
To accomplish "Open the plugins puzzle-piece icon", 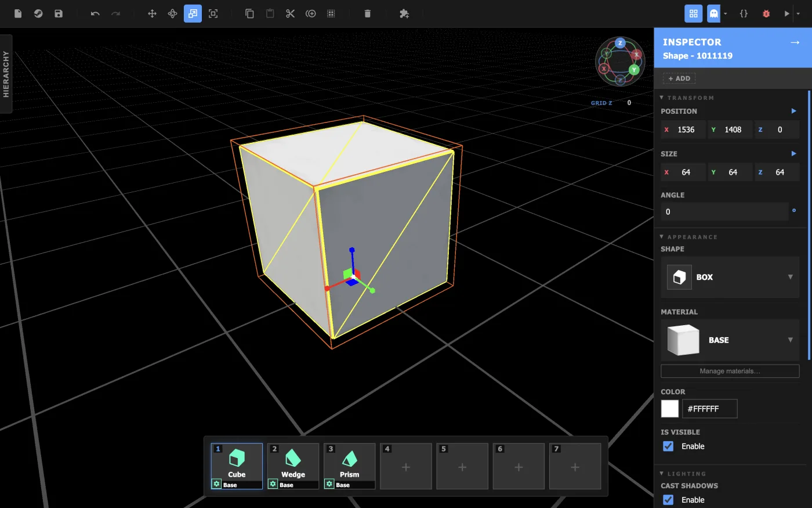I will 404,13.
